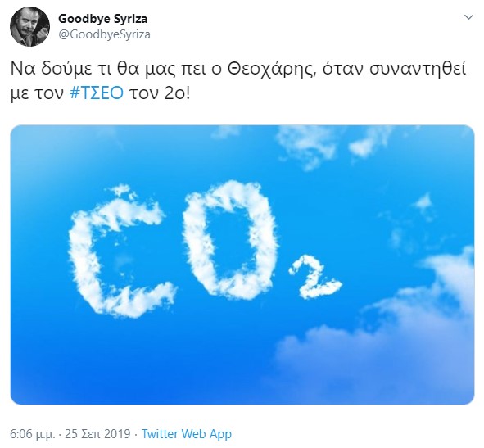Image resolution: width=484 pixels, height=448 pixels.
Task: Click the cloud subscript 2 in the image
Action: coord(314,277)
